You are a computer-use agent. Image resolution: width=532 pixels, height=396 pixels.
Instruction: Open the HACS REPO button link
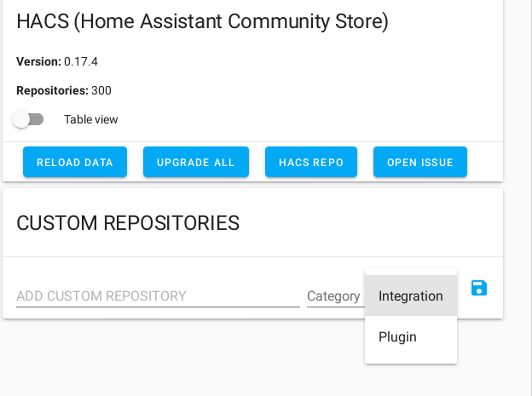tap(311, 162)
